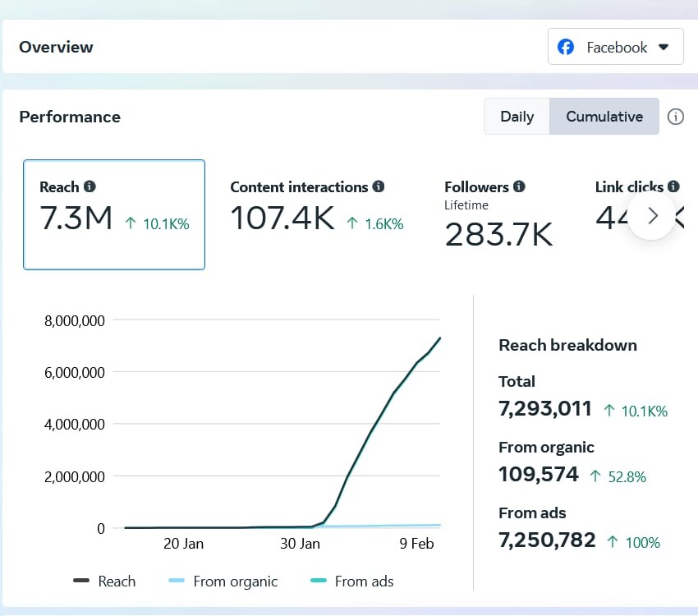Switch the performance view to Daily
Image resolution: width=698 pixels, height=616 pixels.
pyautogui.click(x=517, y=117)
